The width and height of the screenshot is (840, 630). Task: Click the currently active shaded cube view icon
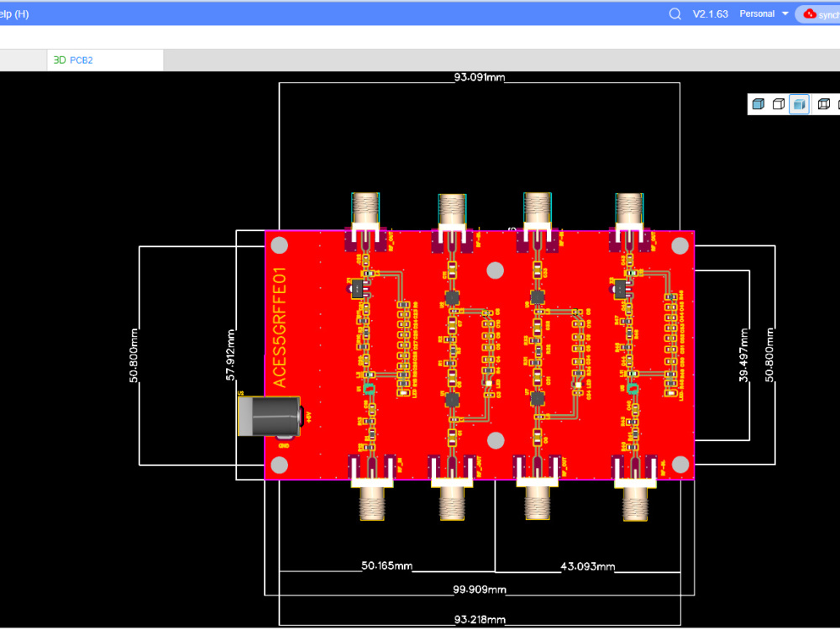(799, 103)
